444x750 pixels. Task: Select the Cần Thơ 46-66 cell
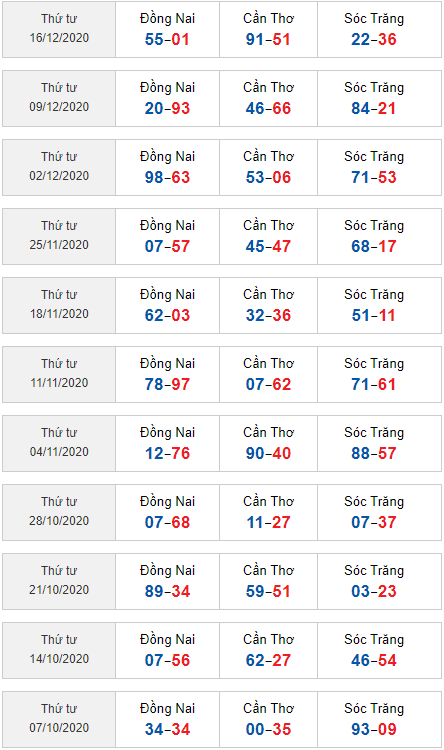[268, 99]
